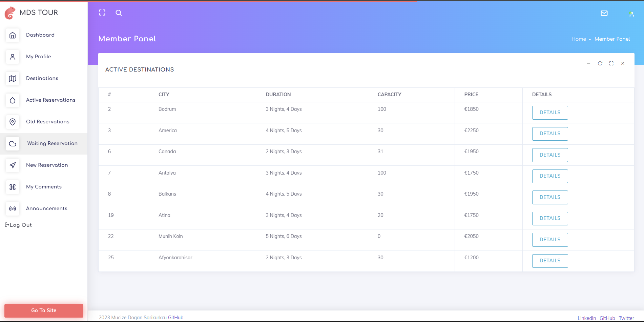This screenshot has width=644, height=322.
Task: Go to My Profile menu item
Action: pyautogui.click(x=44, y=57)
